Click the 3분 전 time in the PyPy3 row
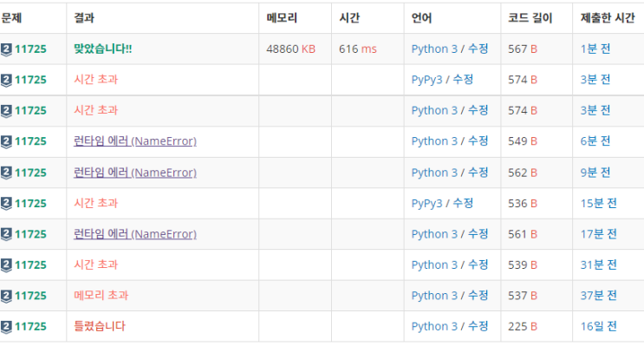Screen dimensions: 644x346 pos(595,79)
